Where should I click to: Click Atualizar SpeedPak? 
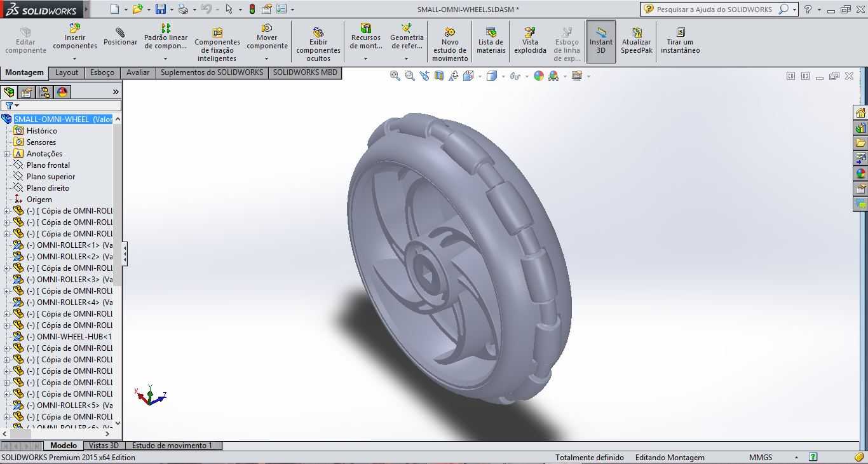637,41
